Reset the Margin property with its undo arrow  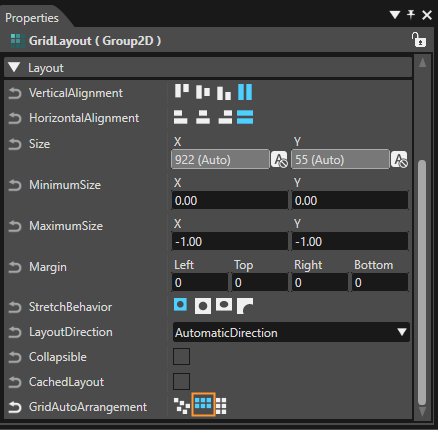[15, 267]
